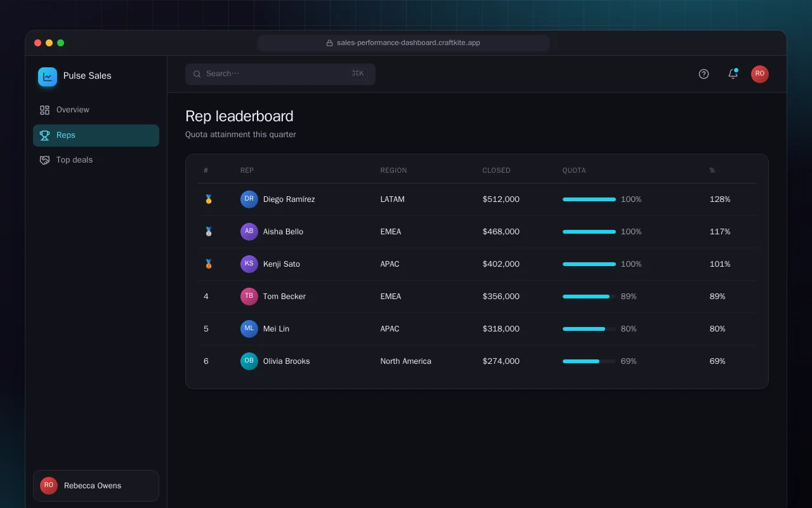
Task: Click the bronze medal icon for Kenji Sato
Action: 208,264
